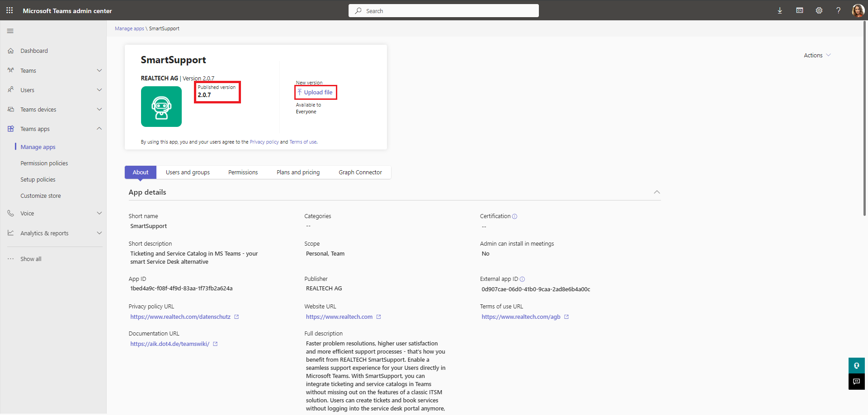The width and height of the screenshot is (868, 415).
Task: Open the user profile avatar
Action: click(x=858, y=10)
